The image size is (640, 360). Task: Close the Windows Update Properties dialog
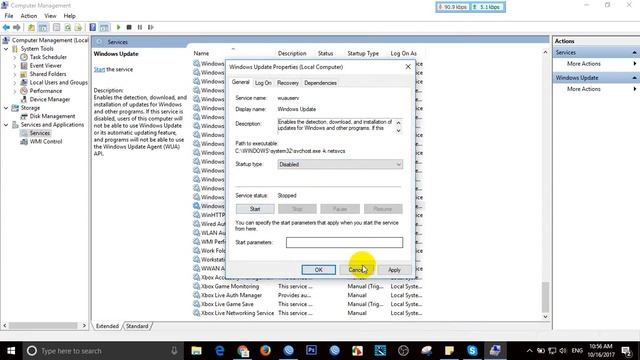point(408,67)
